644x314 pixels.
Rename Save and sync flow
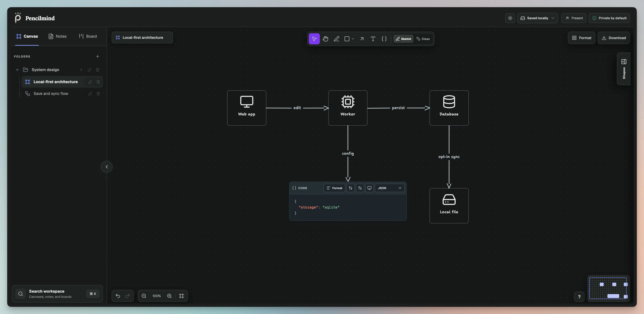(x=90, y=93)
